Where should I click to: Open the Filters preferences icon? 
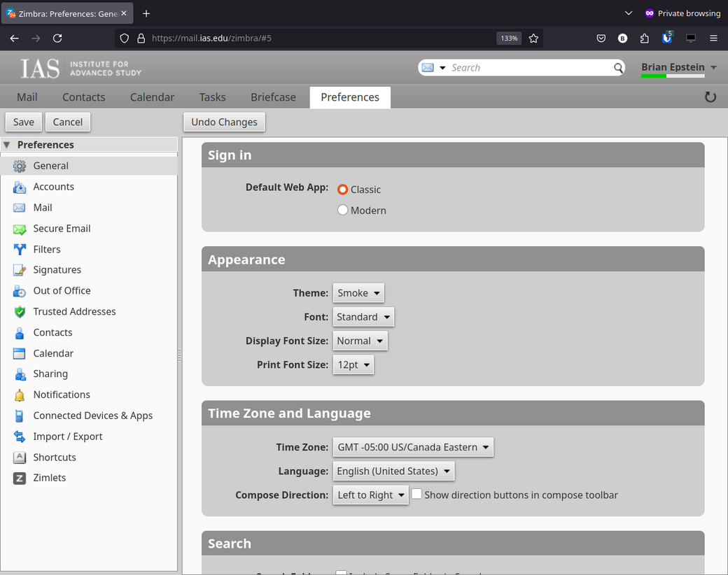point(20,250)
